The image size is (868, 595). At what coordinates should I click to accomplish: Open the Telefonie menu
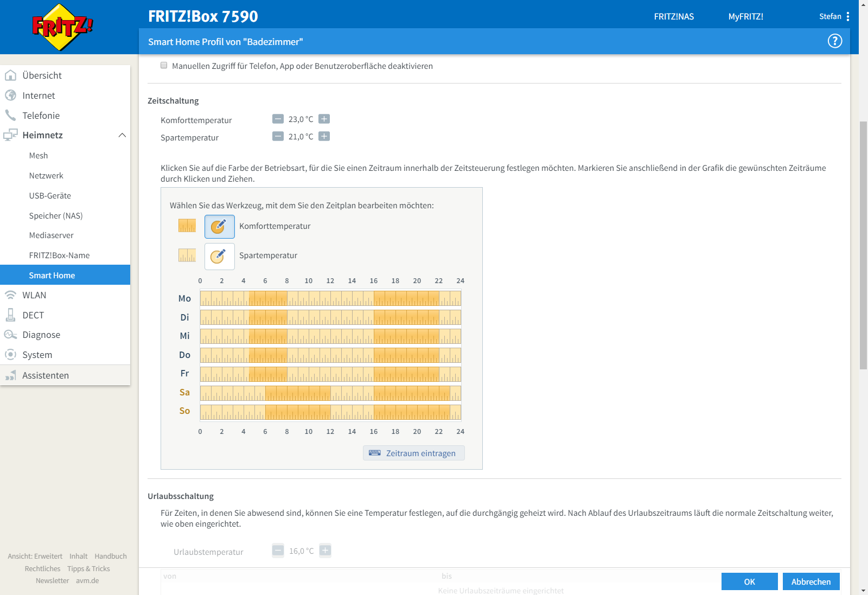coord(41,116)
